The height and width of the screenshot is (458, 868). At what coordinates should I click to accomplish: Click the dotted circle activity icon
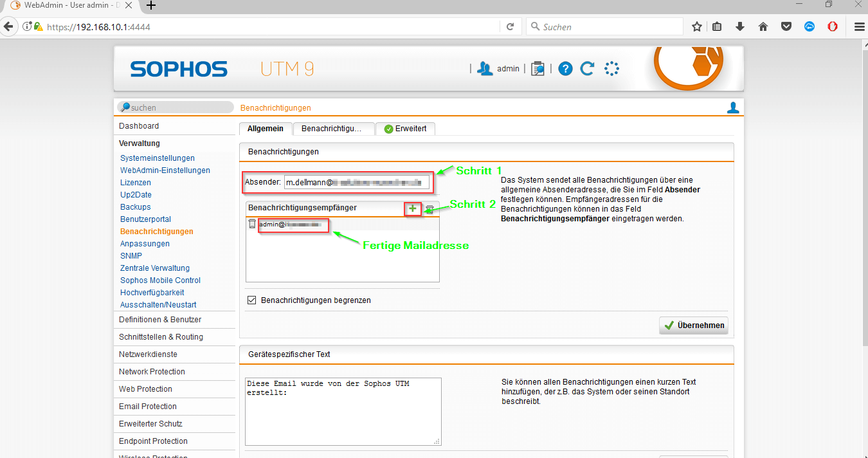tap(611, 69)
